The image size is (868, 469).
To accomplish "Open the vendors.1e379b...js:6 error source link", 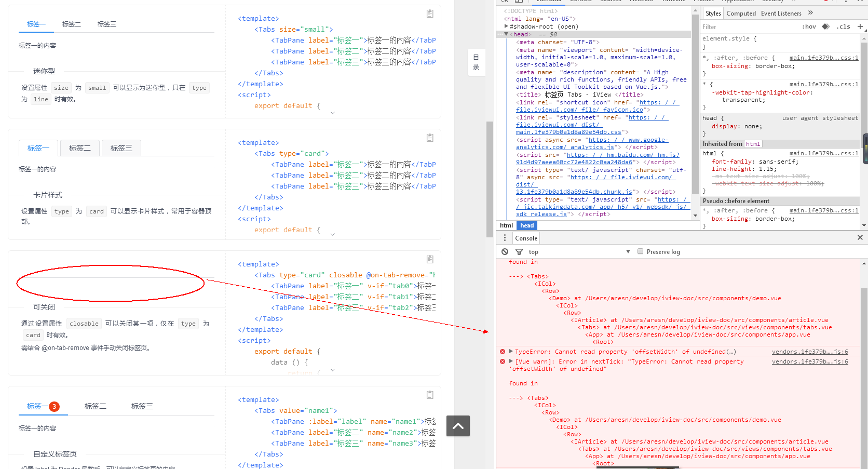I will pos(809,351).
